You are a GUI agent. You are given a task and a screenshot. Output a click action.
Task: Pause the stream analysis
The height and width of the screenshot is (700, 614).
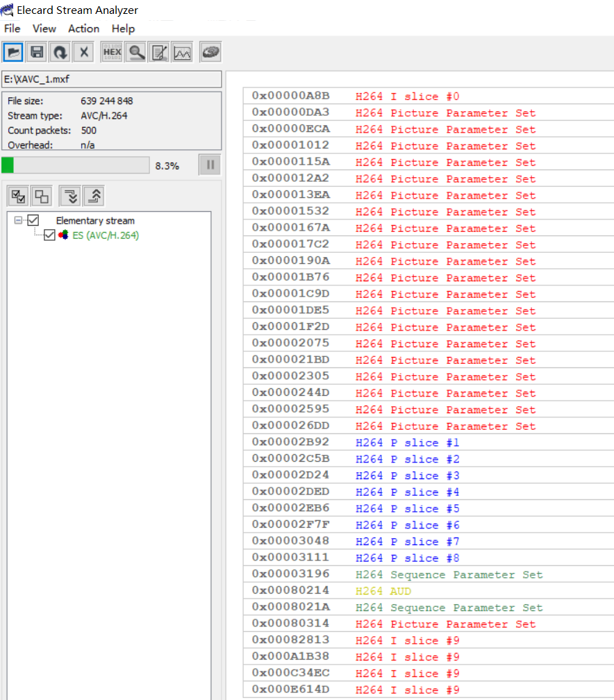click(x=210, y=165)
